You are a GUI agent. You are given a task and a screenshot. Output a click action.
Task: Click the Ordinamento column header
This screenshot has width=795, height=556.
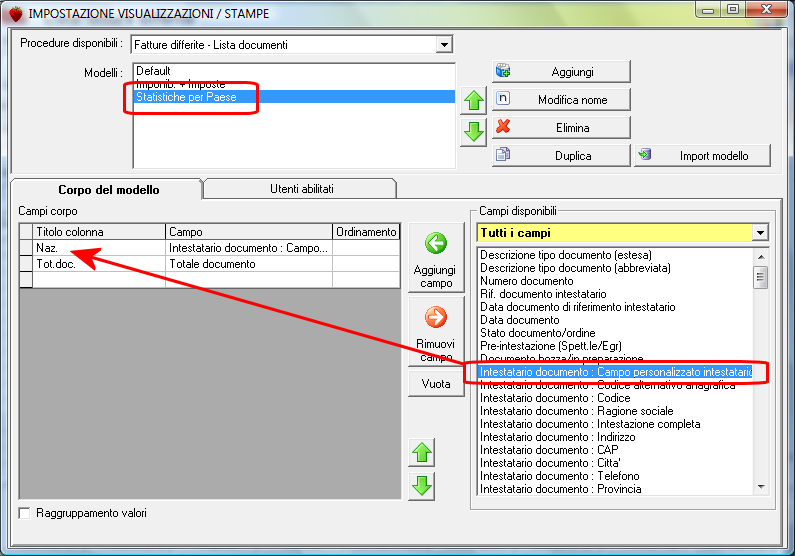pos(366,232)
